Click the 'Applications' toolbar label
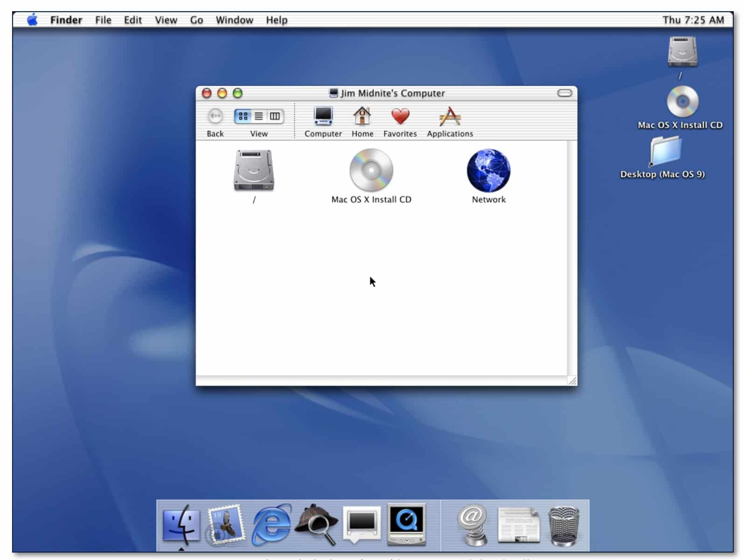This screenshot has height=560, width=744. pyautogui.click(x=450, y=134)
